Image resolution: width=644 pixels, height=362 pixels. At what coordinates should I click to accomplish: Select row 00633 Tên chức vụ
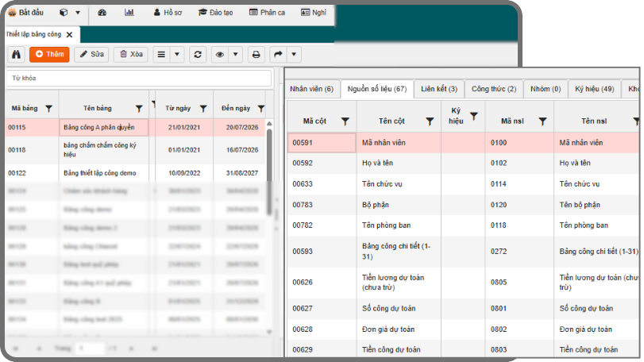[463, 184]
